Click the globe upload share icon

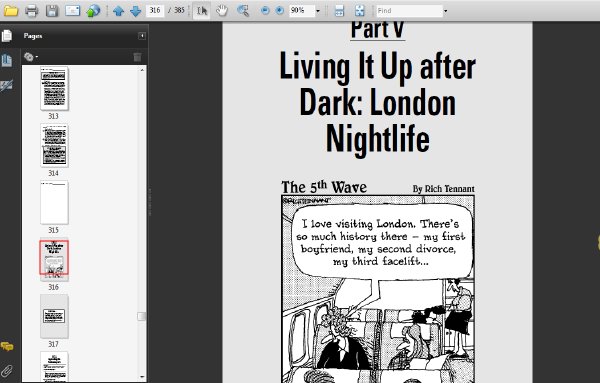click(x=93, y=10)
